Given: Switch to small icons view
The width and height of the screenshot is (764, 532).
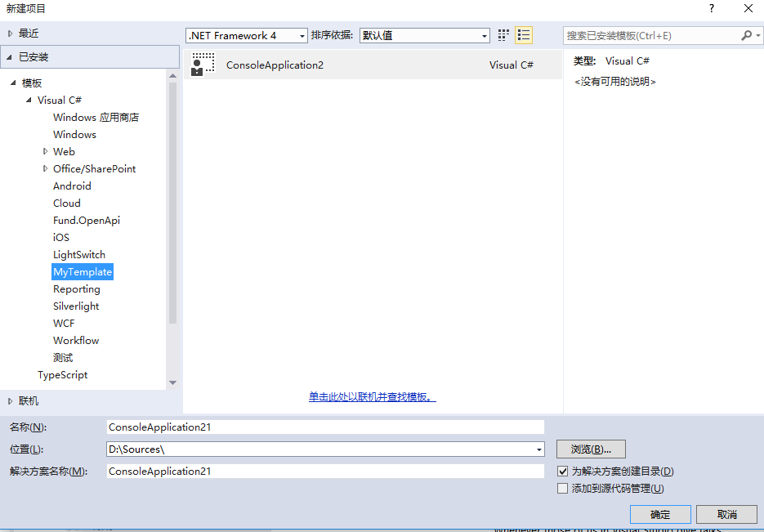Looking at the screenshot, I should 503,35.
